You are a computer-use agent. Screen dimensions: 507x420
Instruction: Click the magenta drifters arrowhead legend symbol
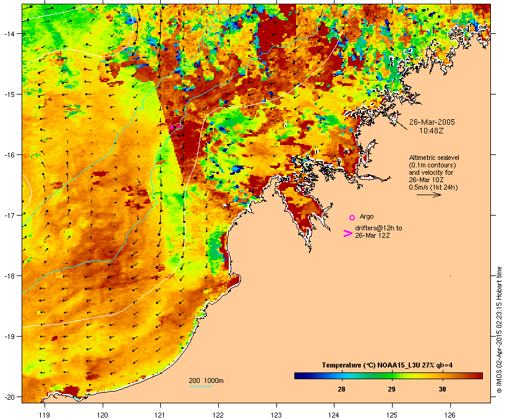(347, 233)
